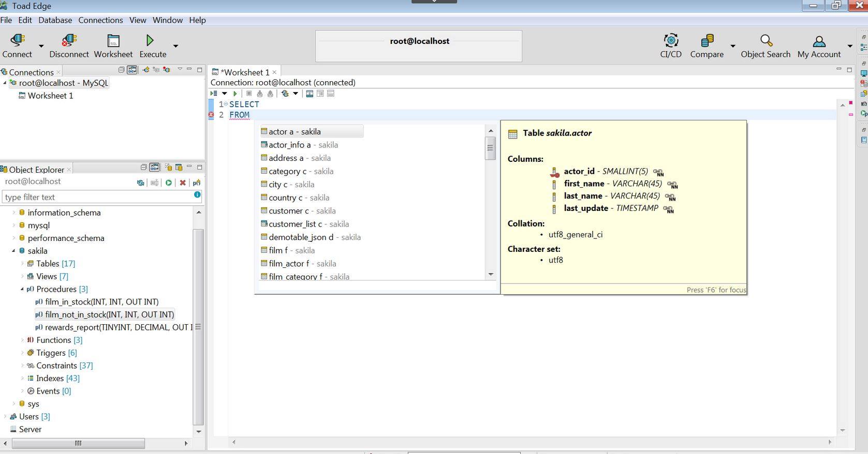Click the refresh icon in Object Explorer
The width and height of the screenshot is (868, 454).
(x=140, y=183)
